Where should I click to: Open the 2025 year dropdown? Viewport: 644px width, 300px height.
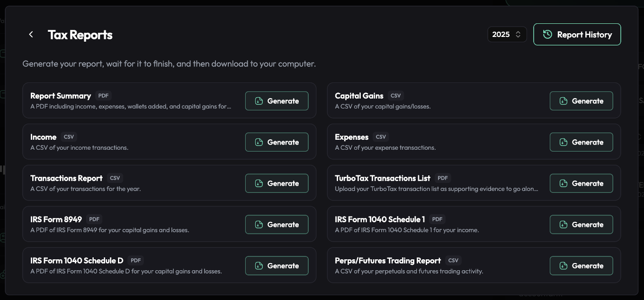pos(507,35)
